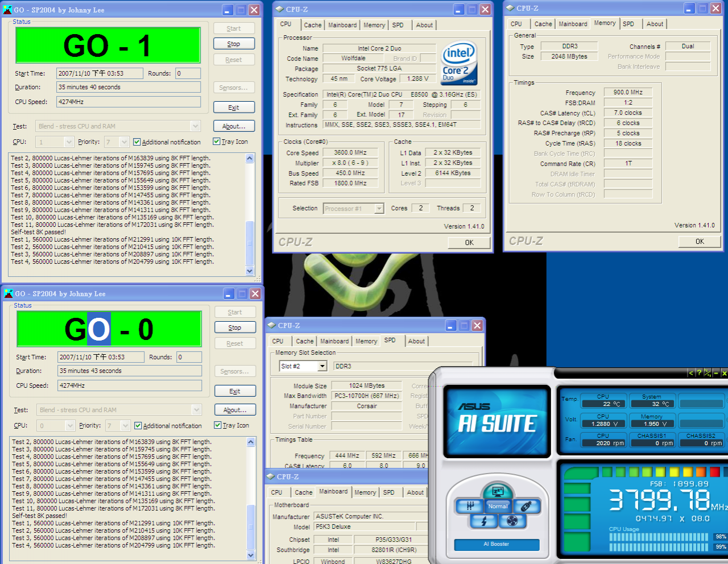The image size is (728, 564).
Task: Open the Processor #1 selection dropdown
Action: (x=379, y=209)
